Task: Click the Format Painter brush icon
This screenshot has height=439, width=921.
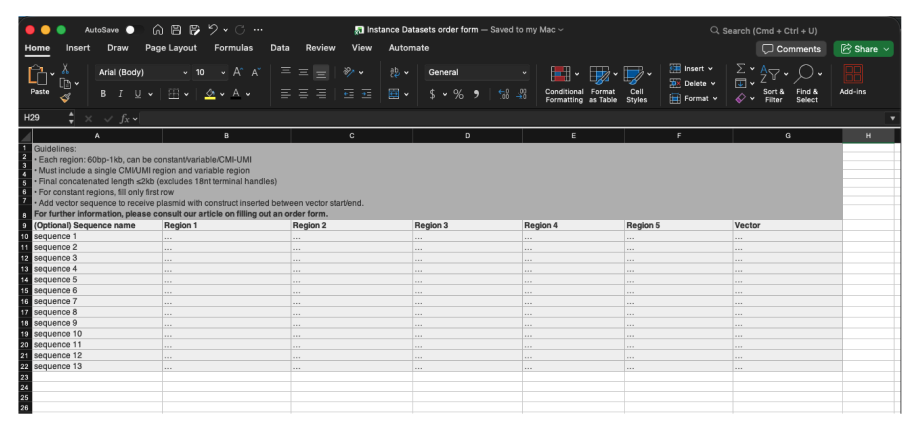Action: (x=66, y=98)
